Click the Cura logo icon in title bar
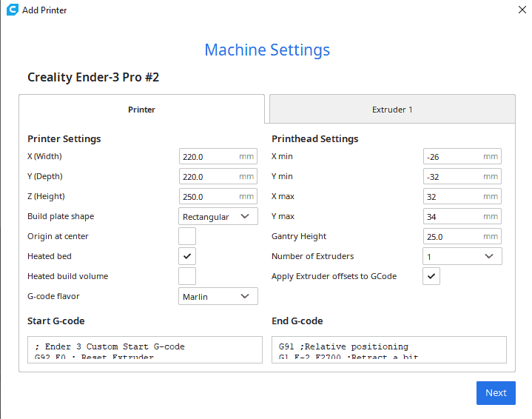The height and width of the screenshot is (419, 532). click(13, 10)
